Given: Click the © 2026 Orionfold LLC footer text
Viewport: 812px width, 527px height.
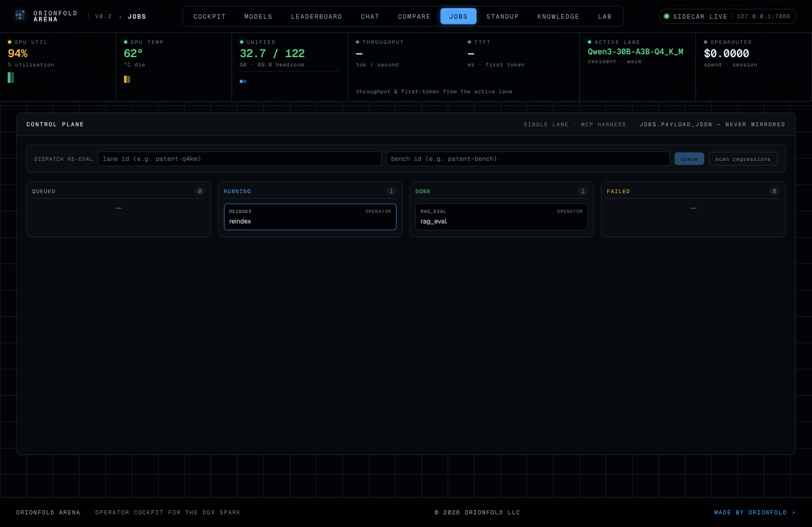Looking at the screenshot, I should point(477,512).
